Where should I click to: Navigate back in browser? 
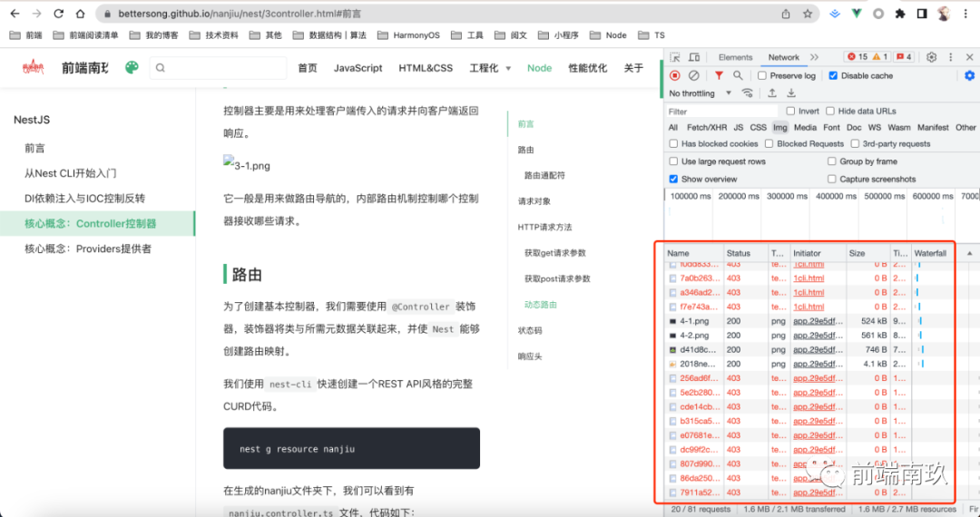point(15,13)
